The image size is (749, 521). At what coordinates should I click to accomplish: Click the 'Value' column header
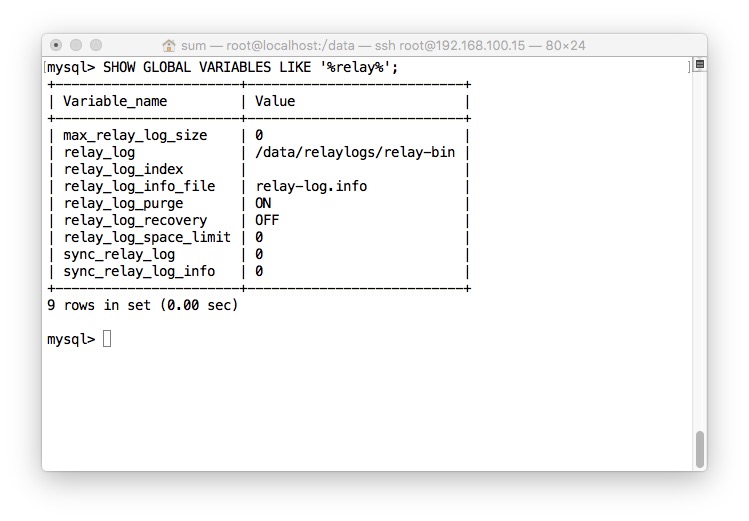click(275, 101)
